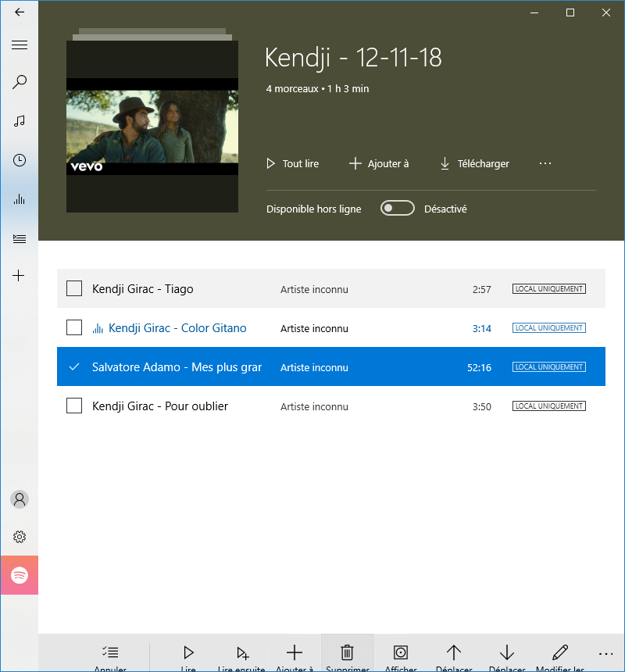Open more options next to Télécharger

point(545,163)
